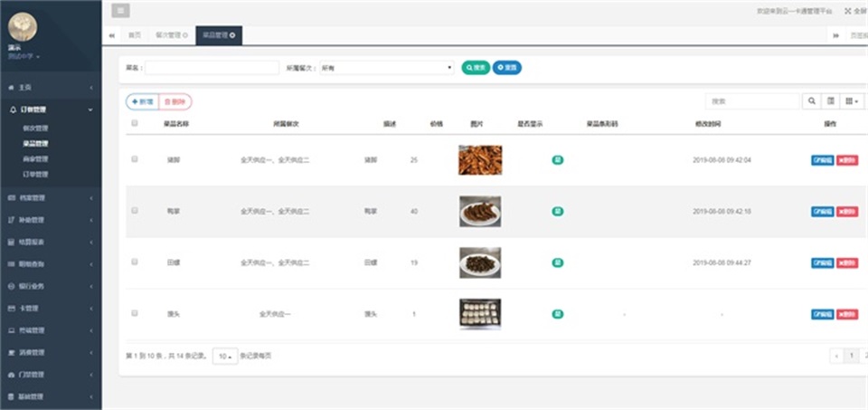This screenshot has height=410, width=868.
Task: Click the blue 编辑 button for 田螺
Action: point(822,262)
